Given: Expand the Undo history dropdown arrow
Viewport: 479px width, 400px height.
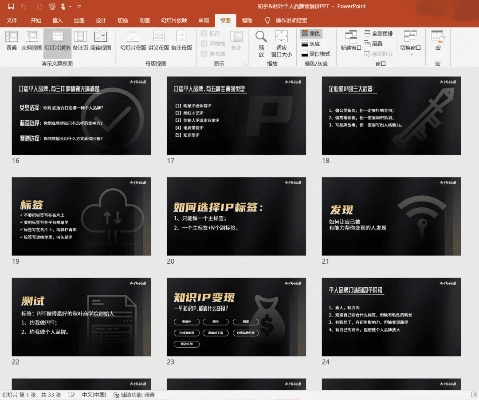Looking at the screenshot, I should [x=31, y=6].
